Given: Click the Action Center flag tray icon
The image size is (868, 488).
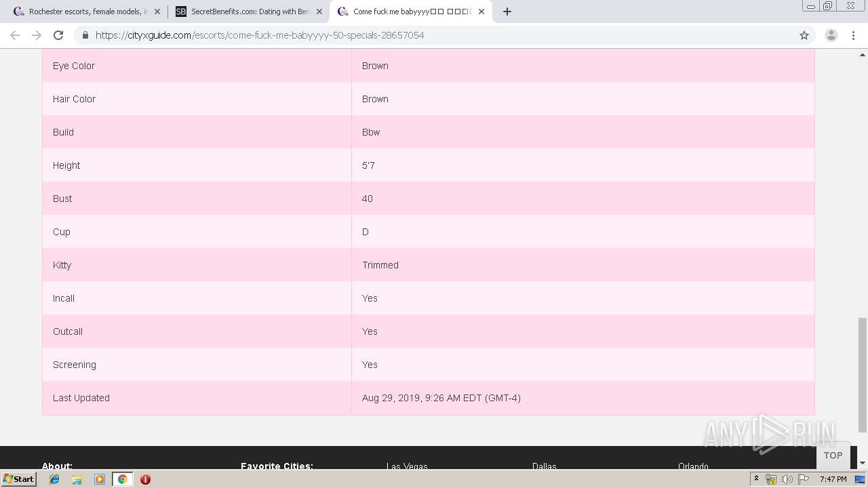Looking at the screenshot, I should (804, 479).
